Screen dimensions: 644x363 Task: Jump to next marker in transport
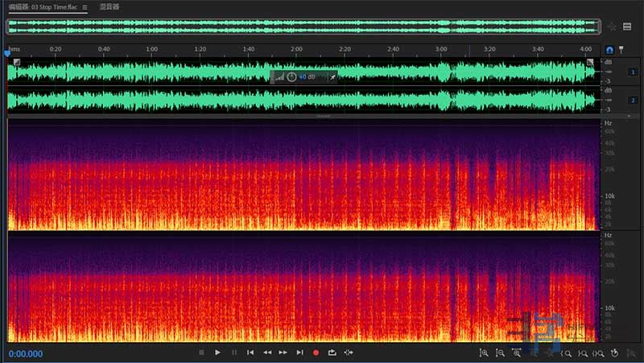click(x=299, y=353)
